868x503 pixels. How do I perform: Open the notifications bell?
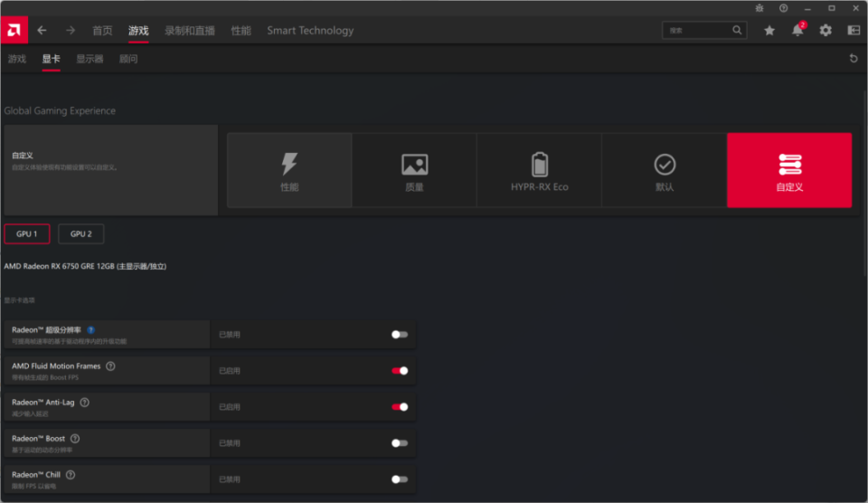coord(797,30)
